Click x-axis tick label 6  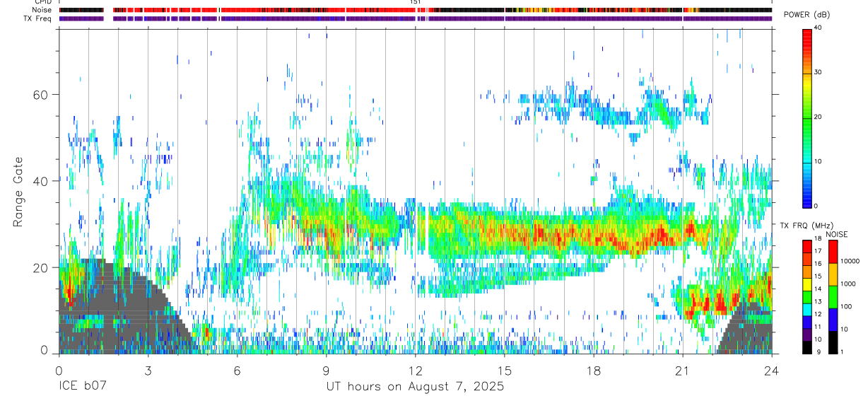coord(237,369)
